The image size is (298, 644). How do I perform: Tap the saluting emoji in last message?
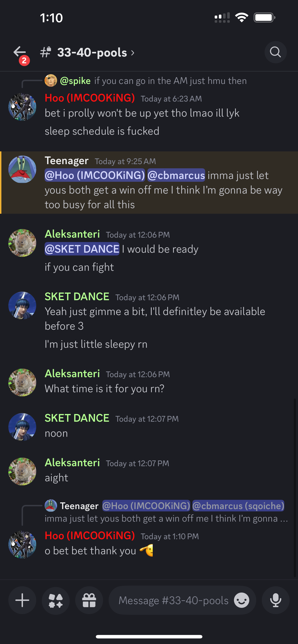[146, 551]
